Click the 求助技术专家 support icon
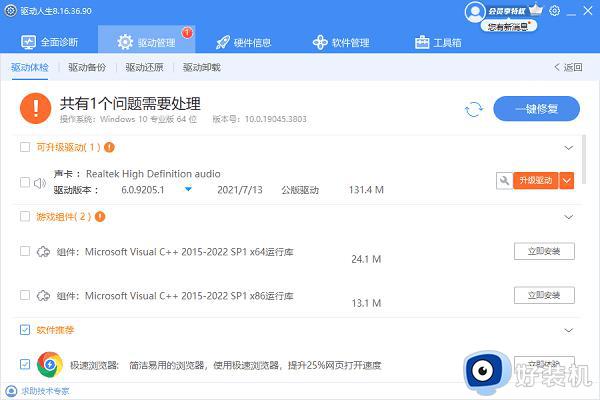This screenshot has width=600, height=400. click(x=11, y=391)
